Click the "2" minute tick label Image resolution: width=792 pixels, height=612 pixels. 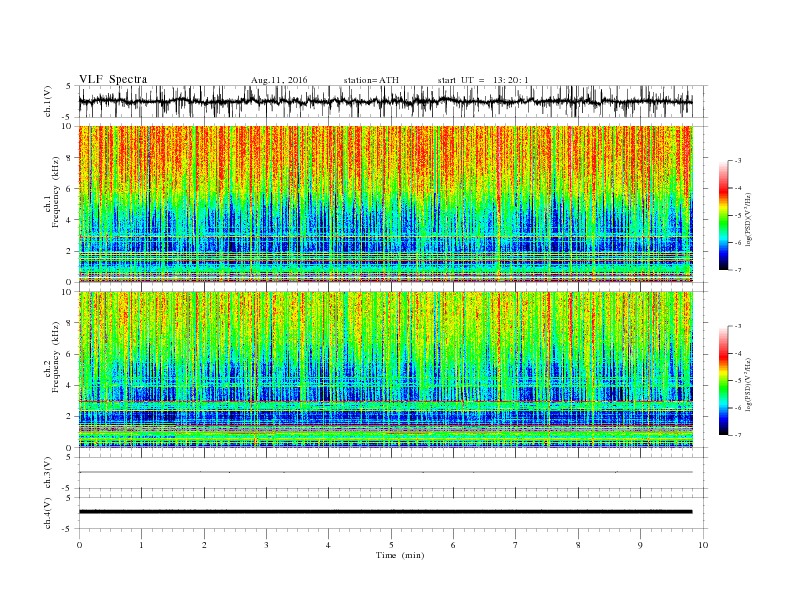pyautogui.click(x=204, y=545)
